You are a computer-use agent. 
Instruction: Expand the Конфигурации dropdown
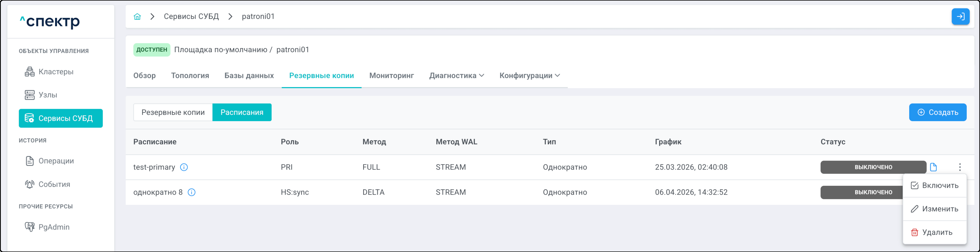coord(529,75)
